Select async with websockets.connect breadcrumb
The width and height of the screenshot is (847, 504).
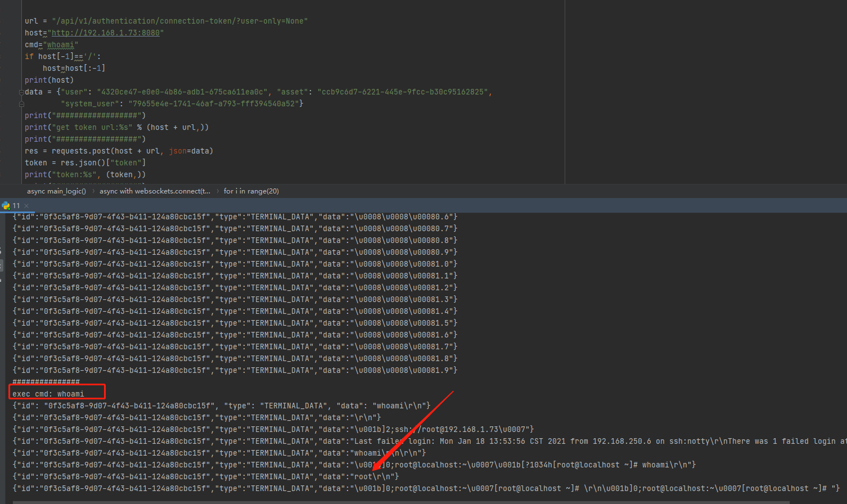pyautogui.click(x=155, y=191)
